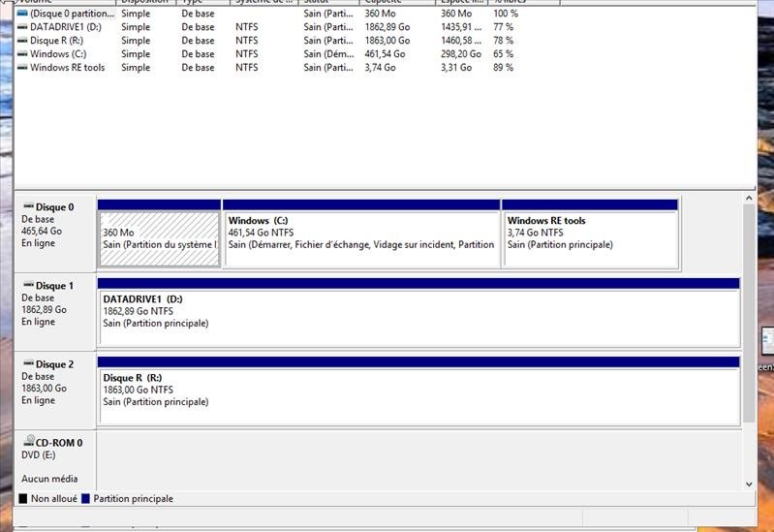This screenshot has height=532, width=774.
Task: Click the Partition principale legend label
Action: point(134,498)
